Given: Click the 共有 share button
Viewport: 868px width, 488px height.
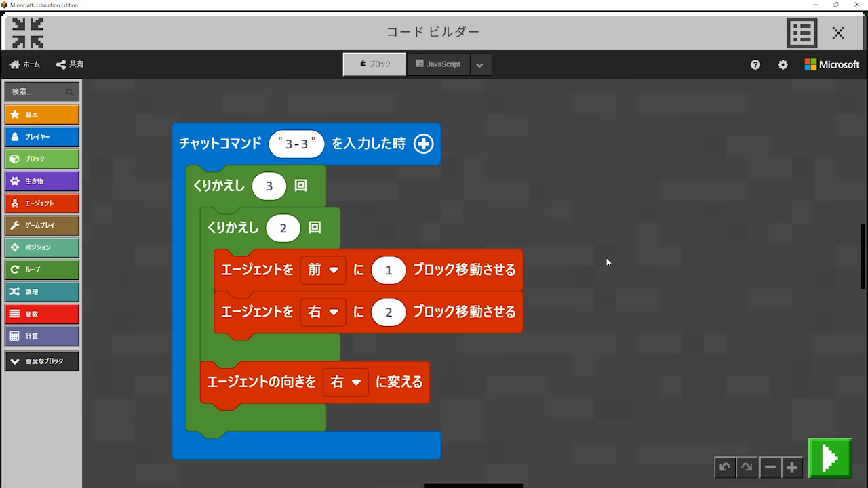Looking at the screenshot, I should pyautogui.click(x=70, y=64).
